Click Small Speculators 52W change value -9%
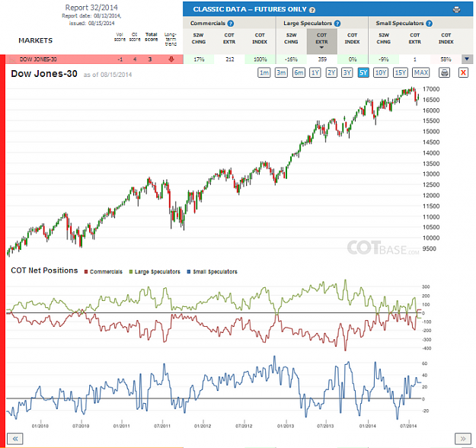Image resolution: width=476 pixels, height=448 pixels. coord(384,59)
